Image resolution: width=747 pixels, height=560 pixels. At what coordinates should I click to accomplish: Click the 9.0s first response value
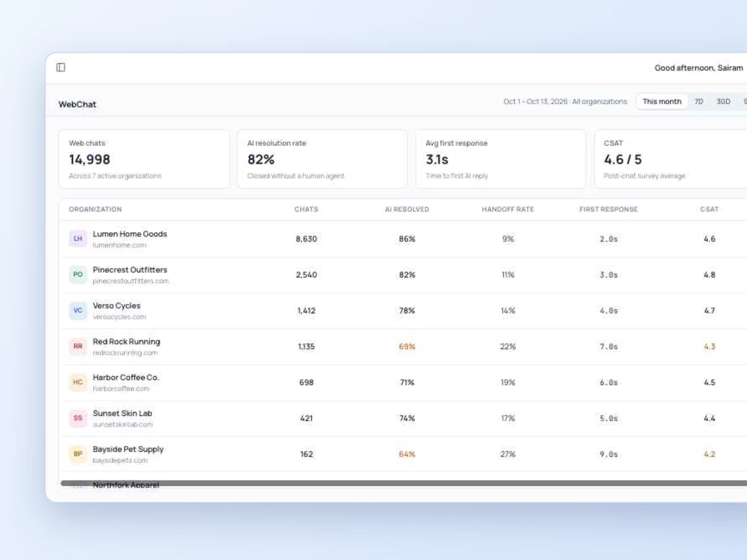(x=609, y=454)
